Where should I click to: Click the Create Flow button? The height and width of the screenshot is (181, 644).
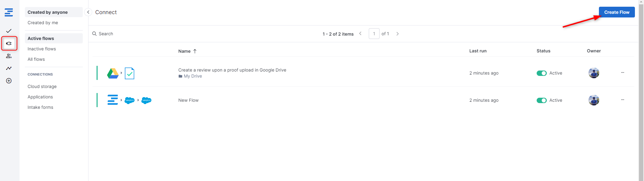point(617,12)
